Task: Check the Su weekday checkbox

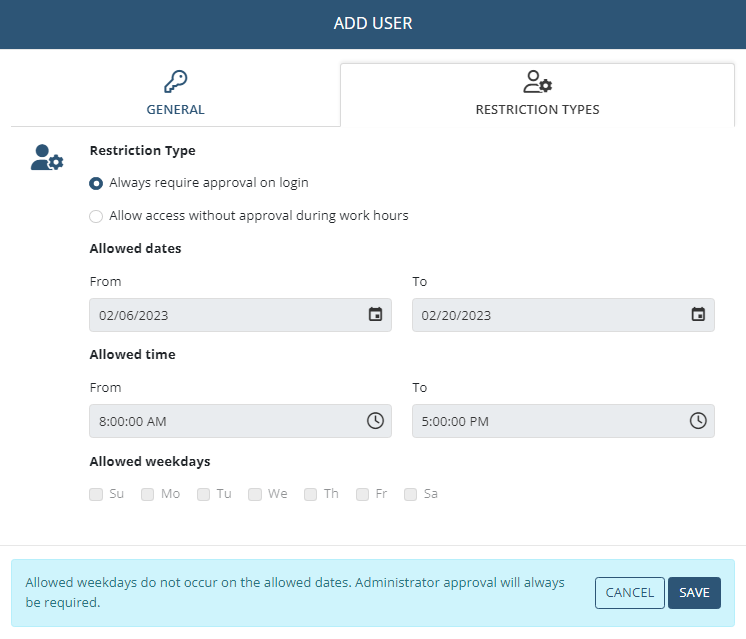Action: [x=96, y=494]
